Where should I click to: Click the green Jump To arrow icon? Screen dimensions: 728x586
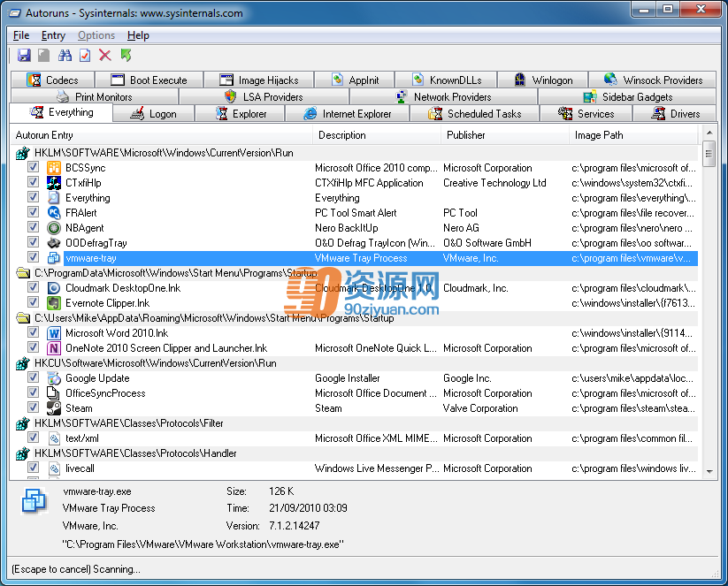click(126, 55)
